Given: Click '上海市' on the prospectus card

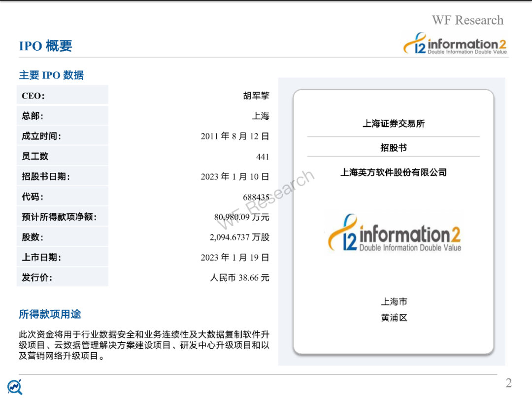Looking at the screenshot, I should pos(394,301).
